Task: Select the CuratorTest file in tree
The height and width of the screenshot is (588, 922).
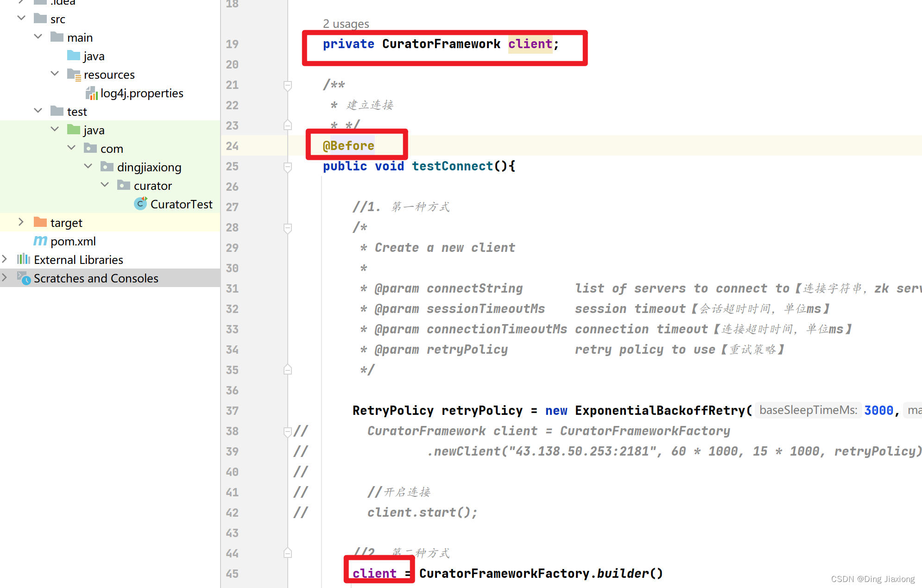Action: point(181,204)
